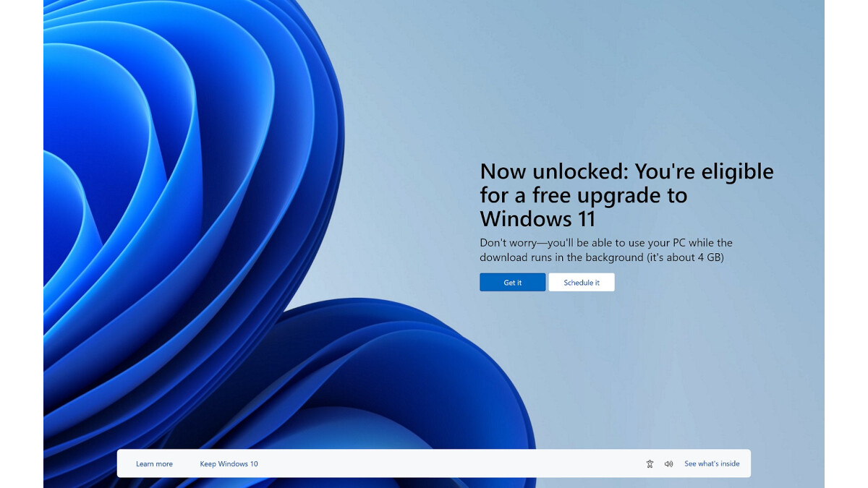The height and width of the screenshot is (488, 868).
Task: Choose Learn more in the bottom bar
Action: 155,463
